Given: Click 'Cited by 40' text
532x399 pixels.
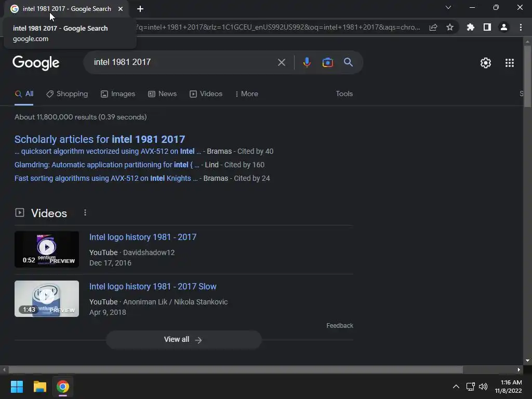Looking at the screenshot, I should [x=255, y=151].
